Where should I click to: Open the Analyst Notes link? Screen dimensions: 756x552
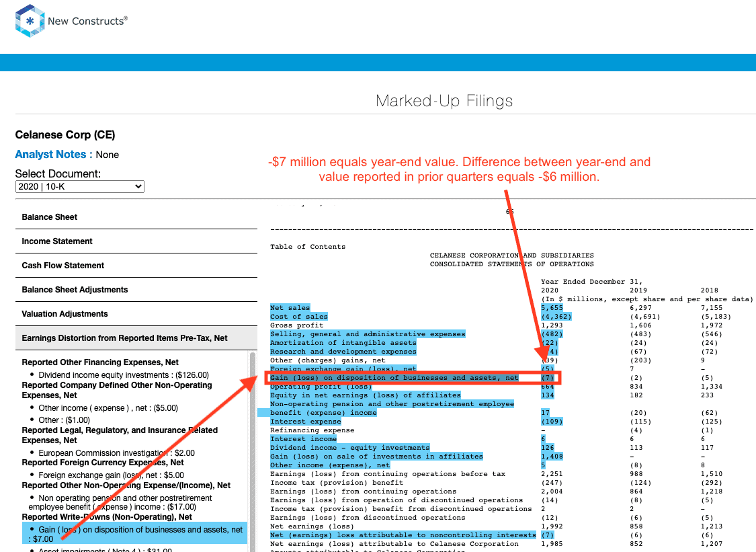point(54,155)
